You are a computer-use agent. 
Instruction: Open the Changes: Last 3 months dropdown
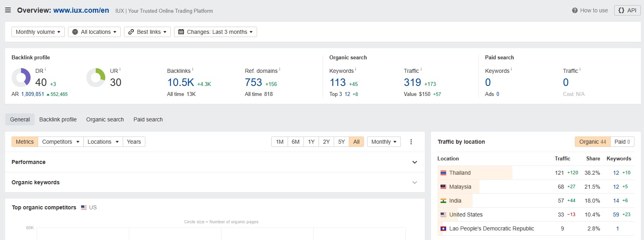coord(215,32)
